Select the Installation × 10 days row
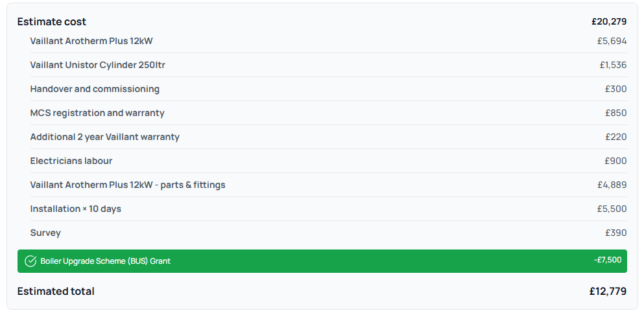644x313 pixels. tap(75, 209)
